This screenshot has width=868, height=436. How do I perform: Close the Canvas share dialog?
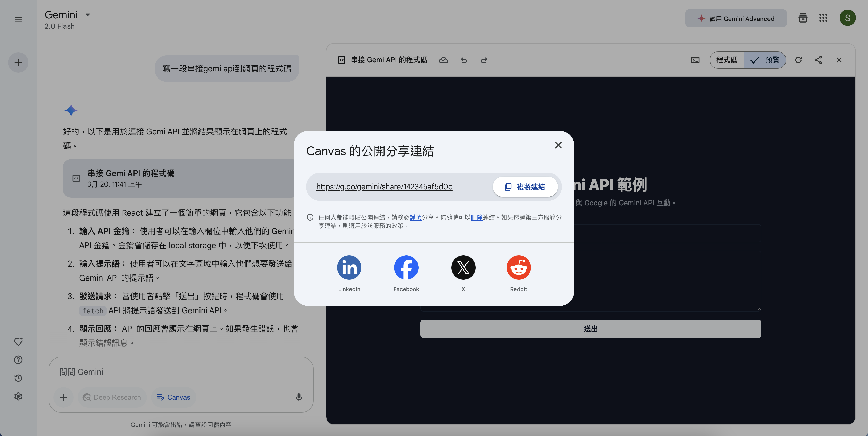click(558, 145)
